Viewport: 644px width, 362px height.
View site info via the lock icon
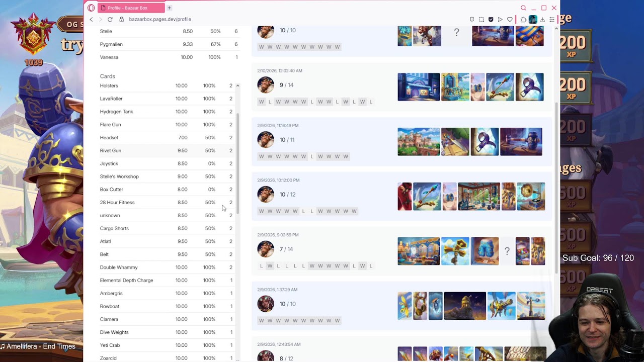(121, 19)
